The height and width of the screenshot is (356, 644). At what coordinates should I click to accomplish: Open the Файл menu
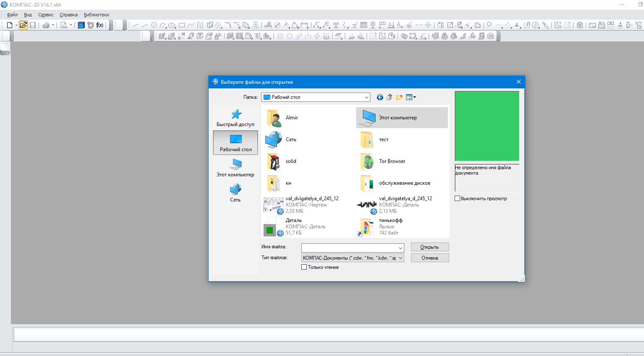click(x=12, y=15)
